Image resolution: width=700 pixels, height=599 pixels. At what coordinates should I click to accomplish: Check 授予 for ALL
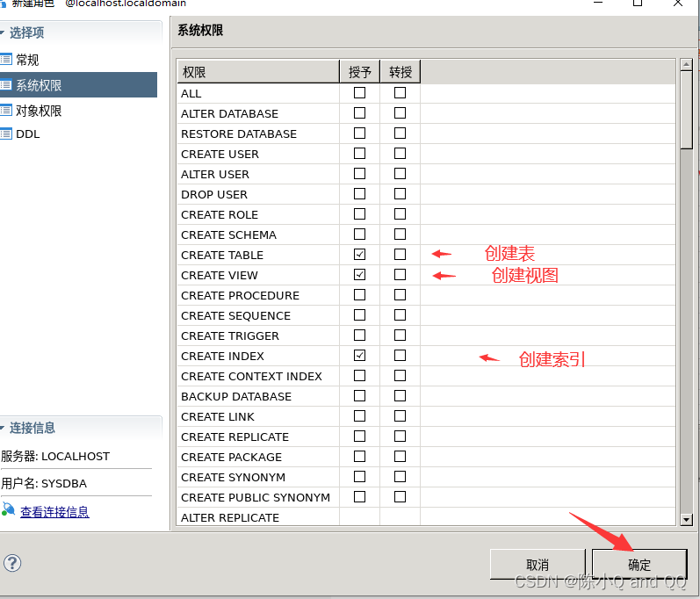click(359, 93)
